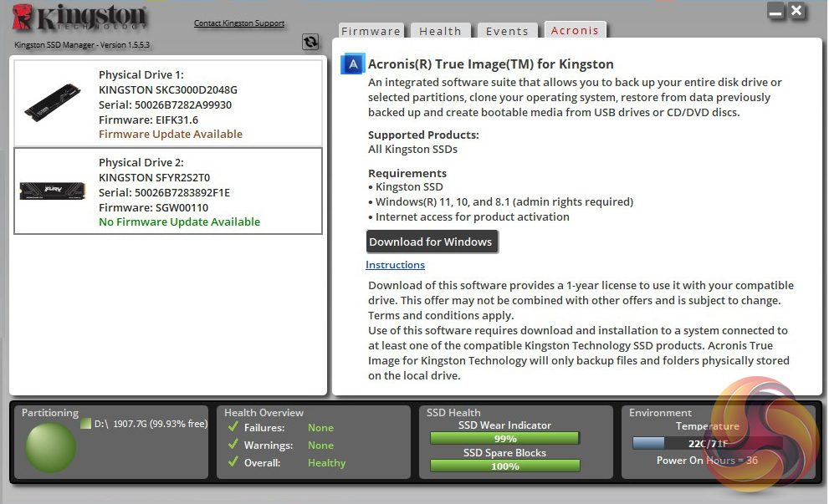Select the Acronis tab

(575, 31)
